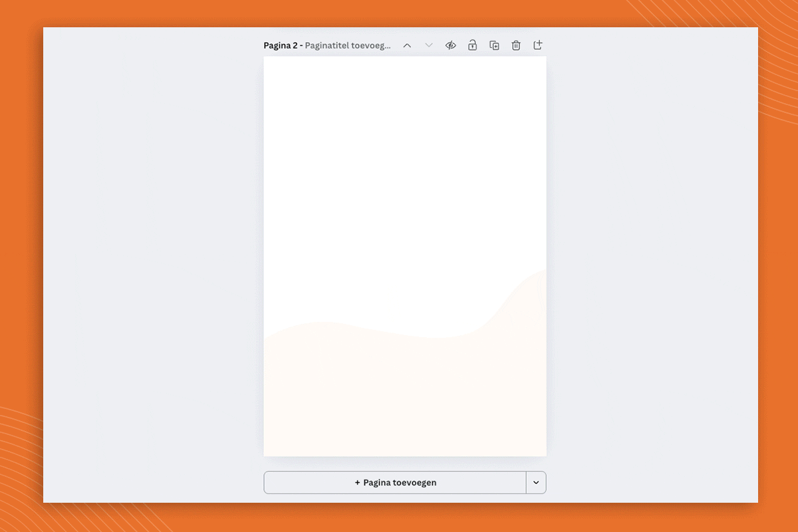798x532 pixels.
Task: Move Pagina 2 up with arrow
Action: coord(407,45)
